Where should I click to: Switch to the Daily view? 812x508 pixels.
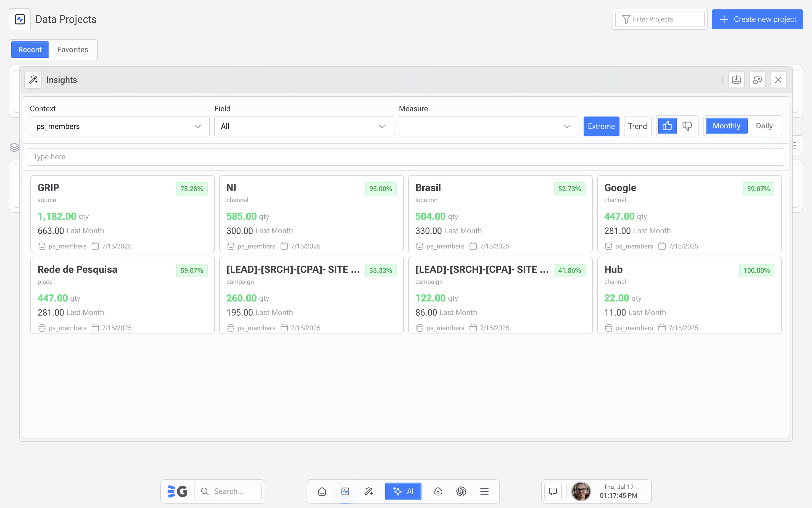[764, 126]
